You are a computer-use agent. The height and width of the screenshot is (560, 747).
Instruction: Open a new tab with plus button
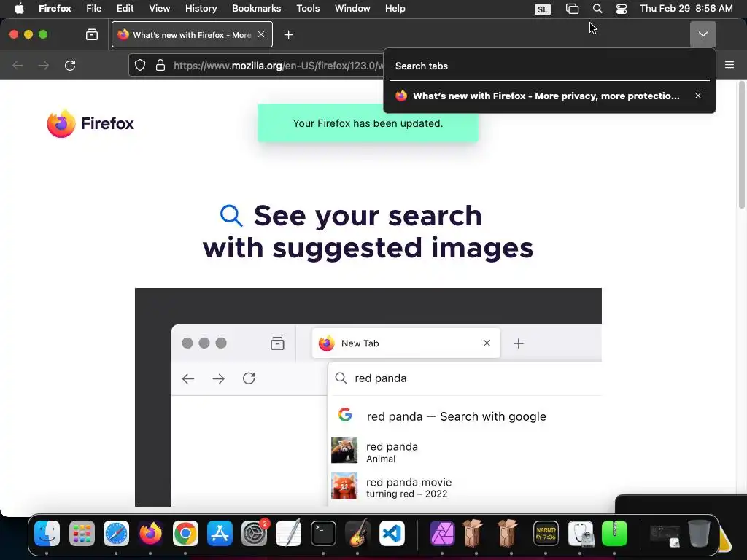288,35
